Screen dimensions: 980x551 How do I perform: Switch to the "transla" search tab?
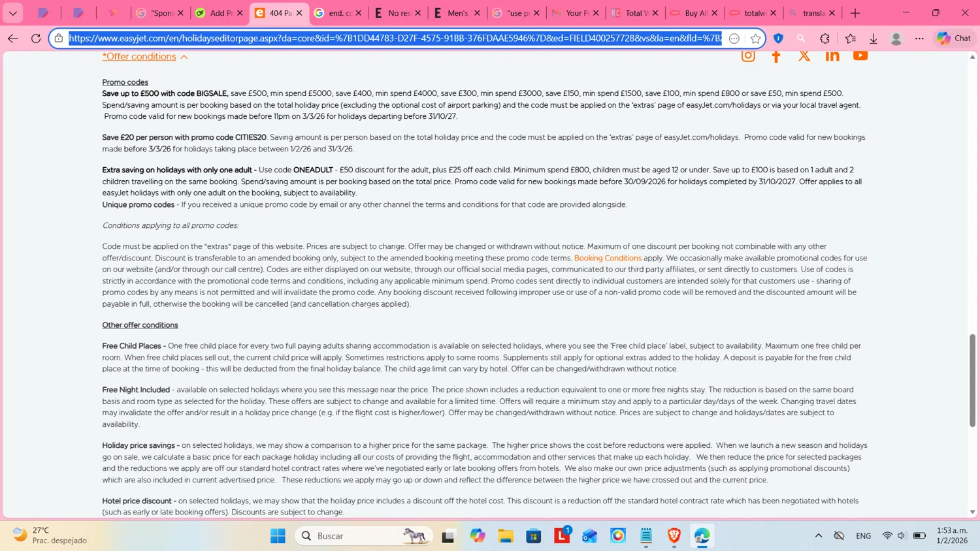(x=812, y=13)
